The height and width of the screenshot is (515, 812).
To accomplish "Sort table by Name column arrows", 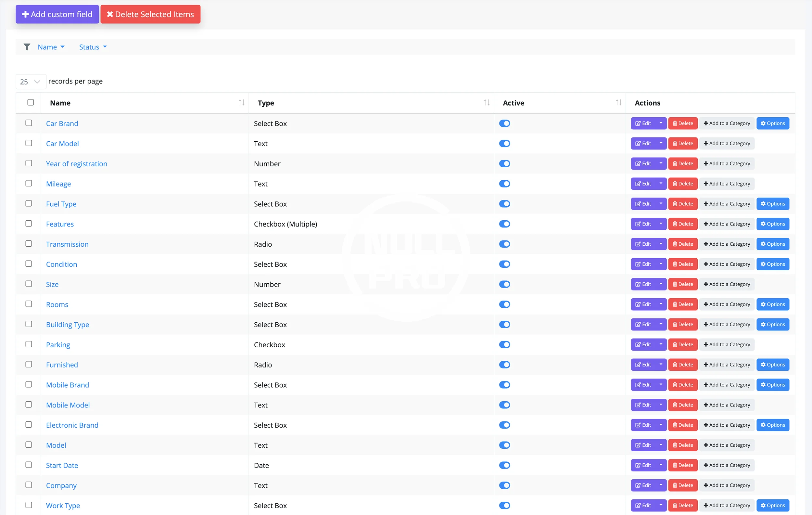I will pos(241,103).
